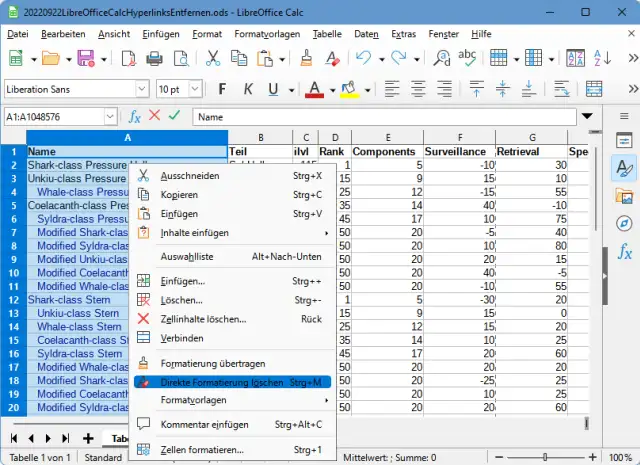Open the Liberation Sans font name dropdown
The height and width of the screenshot is (465, 640).
143,89
